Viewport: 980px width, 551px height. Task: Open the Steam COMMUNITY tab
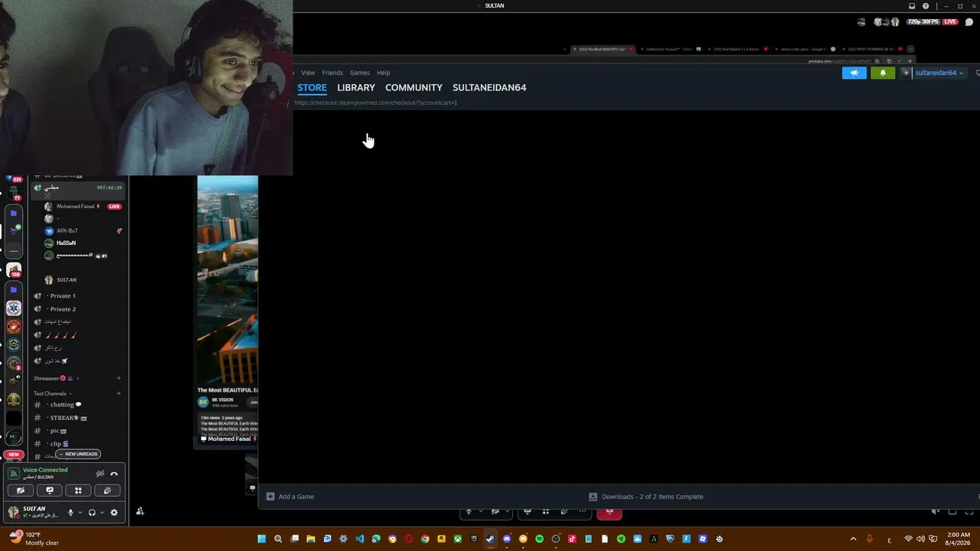pos(413,87)
